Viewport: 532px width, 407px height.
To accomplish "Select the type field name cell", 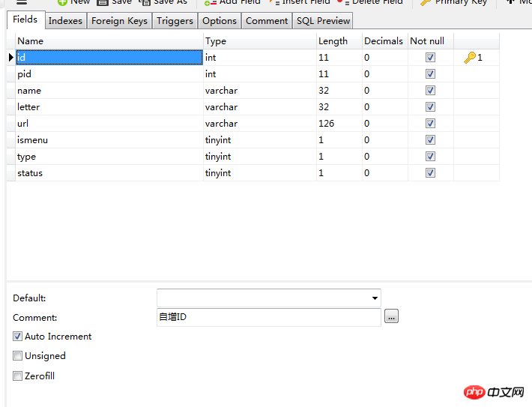I will pos(109,157).
